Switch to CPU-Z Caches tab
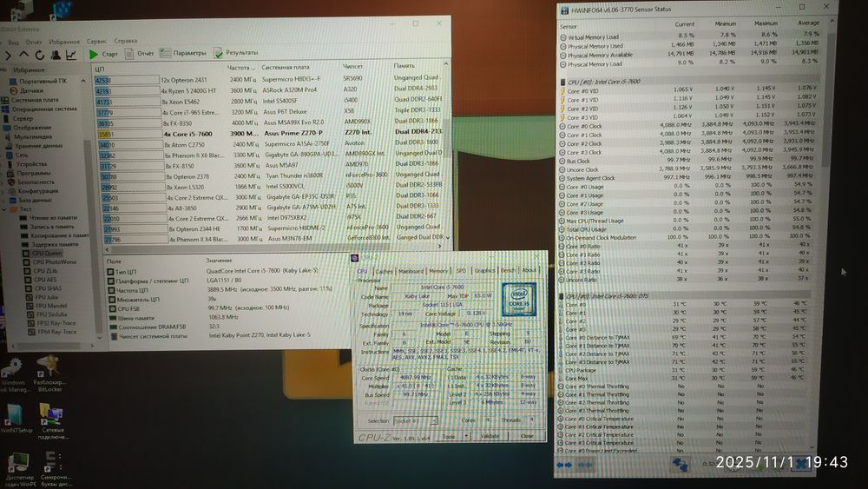The height and width of the screenshot is (489, 868). pos(384,271)
